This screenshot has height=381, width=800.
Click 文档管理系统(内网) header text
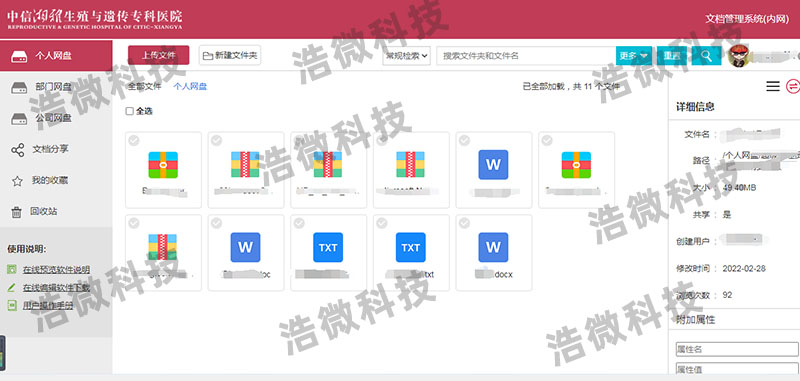coord(747,19)
